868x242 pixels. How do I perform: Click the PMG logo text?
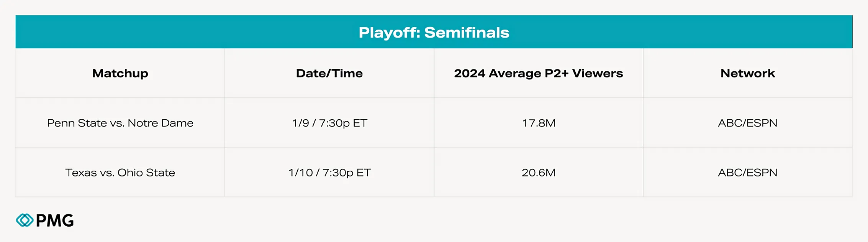54,221
